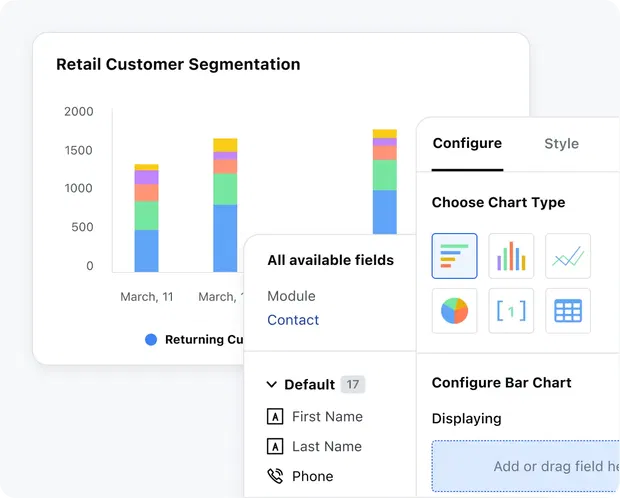
Task: Click the 500 y-axis value
Action: [82, 227]
